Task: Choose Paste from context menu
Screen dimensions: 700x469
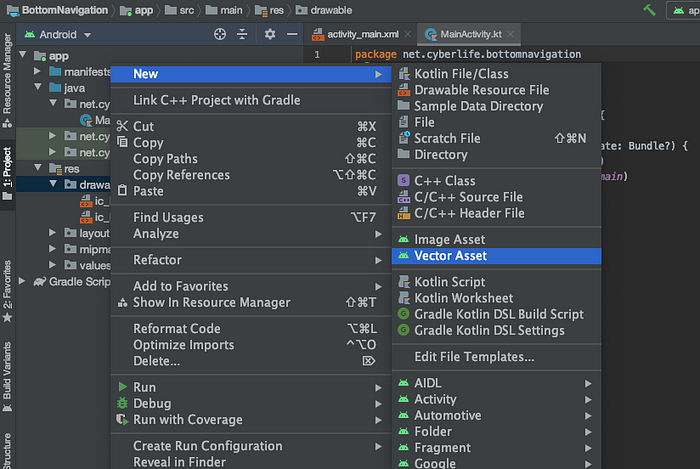Action: point(251,191)
